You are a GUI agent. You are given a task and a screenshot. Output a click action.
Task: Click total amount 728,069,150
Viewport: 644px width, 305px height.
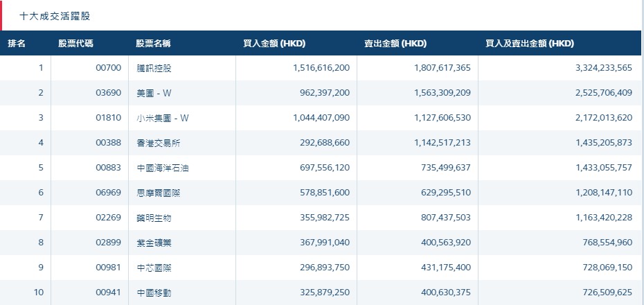[607, 268]
